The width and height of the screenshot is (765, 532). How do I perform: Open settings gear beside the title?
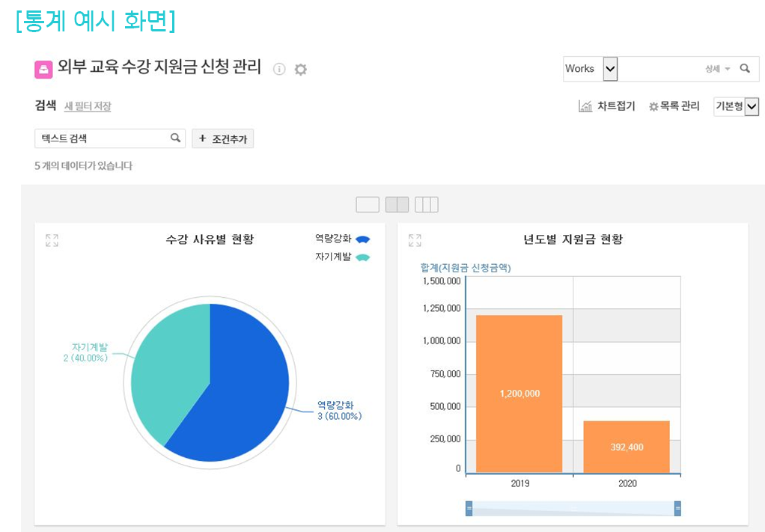click(x=301, y=70)
